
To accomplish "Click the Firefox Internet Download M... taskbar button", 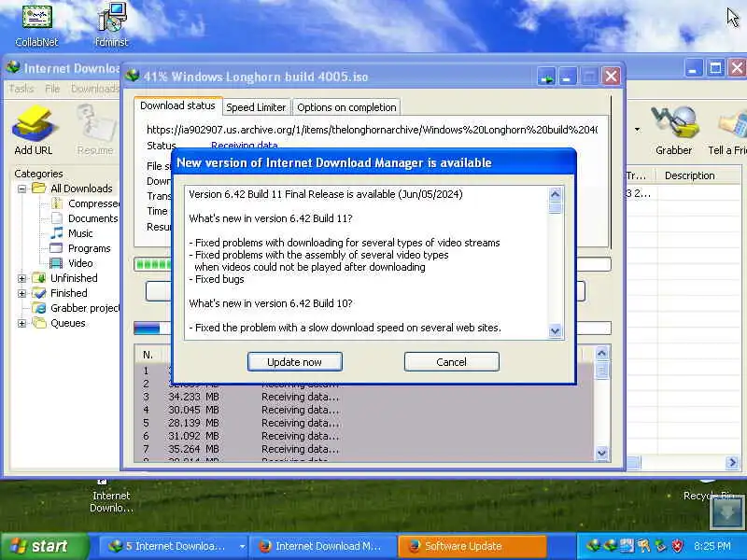I will point(323,546).
